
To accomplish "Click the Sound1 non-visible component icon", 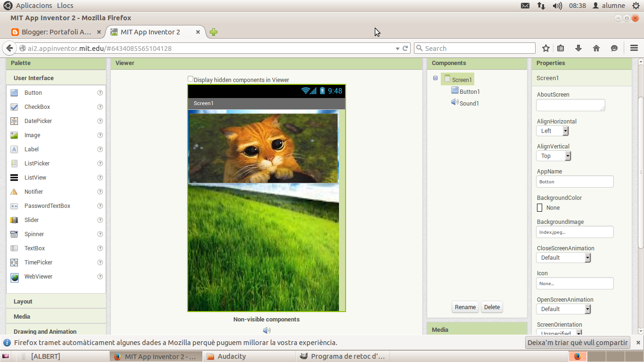I will click(x=266, y=330).
